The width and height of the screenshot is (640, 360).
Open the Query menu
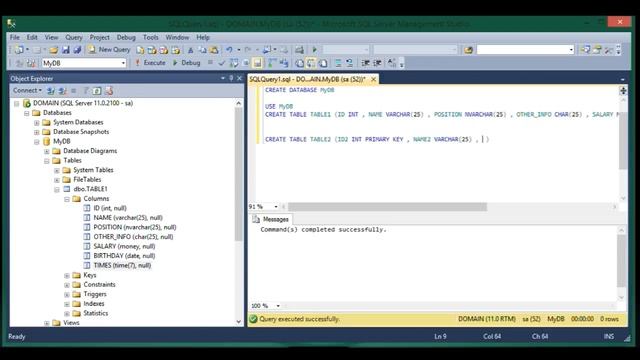click(x=74, y=37)
